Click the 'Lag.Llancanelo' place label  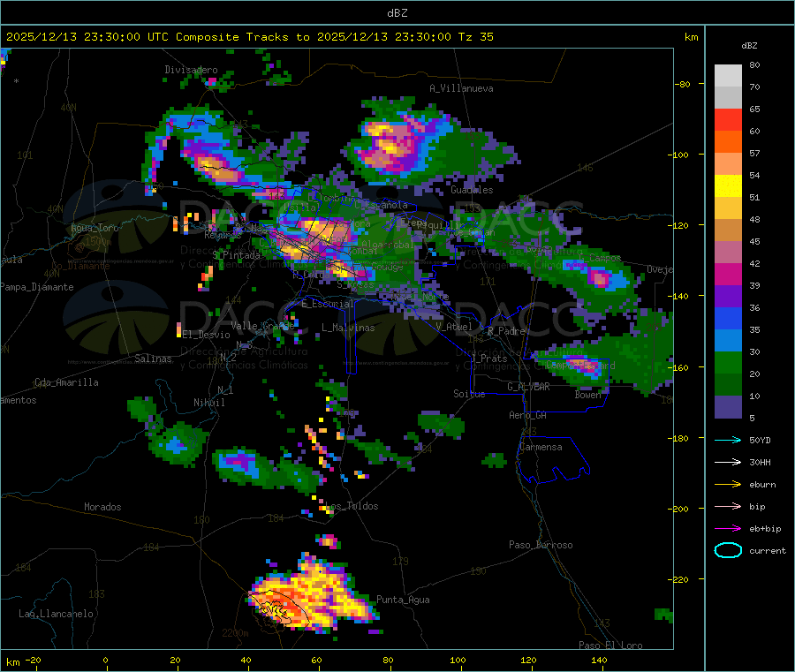(x=57, y=614)
